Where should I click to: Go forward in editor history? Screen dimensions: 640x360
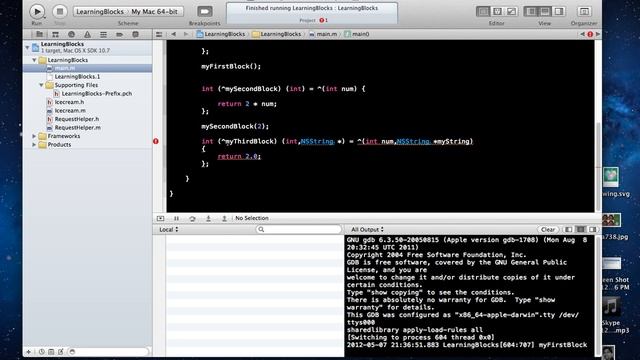coord(186,34)
